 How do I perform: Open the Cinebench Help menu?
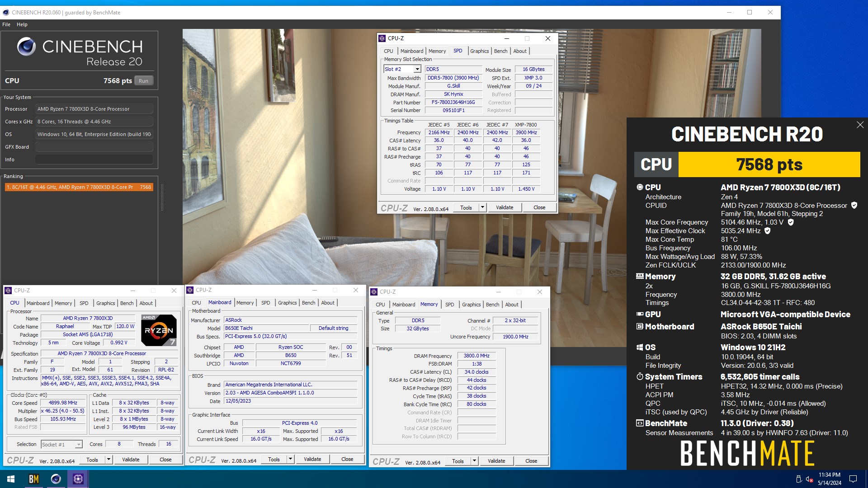tap(22, 24)
